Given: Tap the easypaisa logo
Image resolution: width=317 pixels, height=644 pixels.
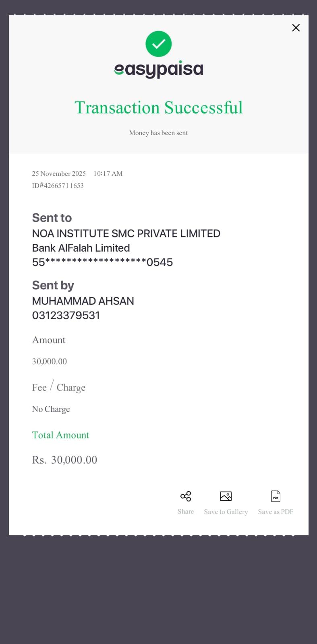Looking at the screenshot, I should [x=159, y=70].
